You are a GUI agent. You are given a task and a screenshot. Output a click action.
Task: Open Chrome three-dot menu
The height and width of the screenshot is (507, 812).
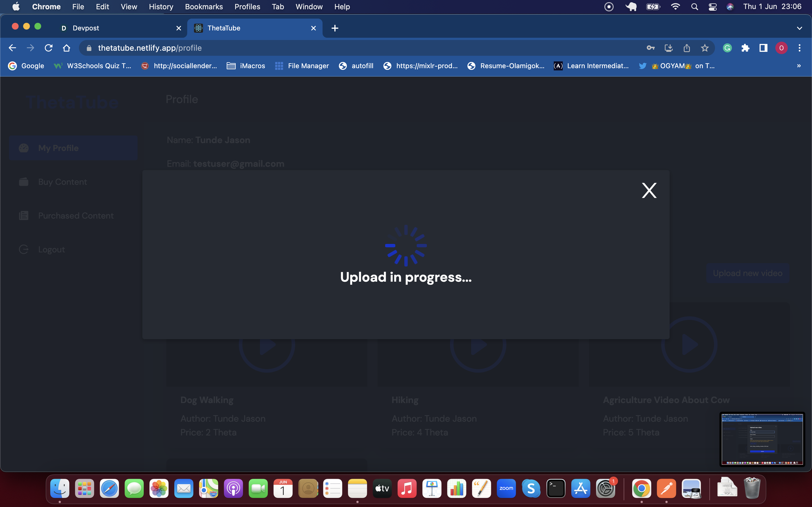click(x=799, y=48)
